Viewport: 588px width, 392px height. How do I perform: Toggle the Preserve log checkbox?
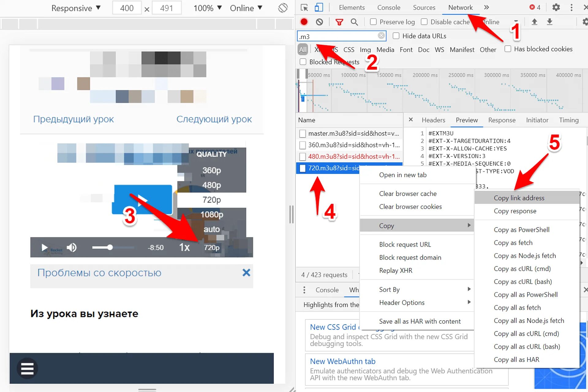tap(373, 21)
